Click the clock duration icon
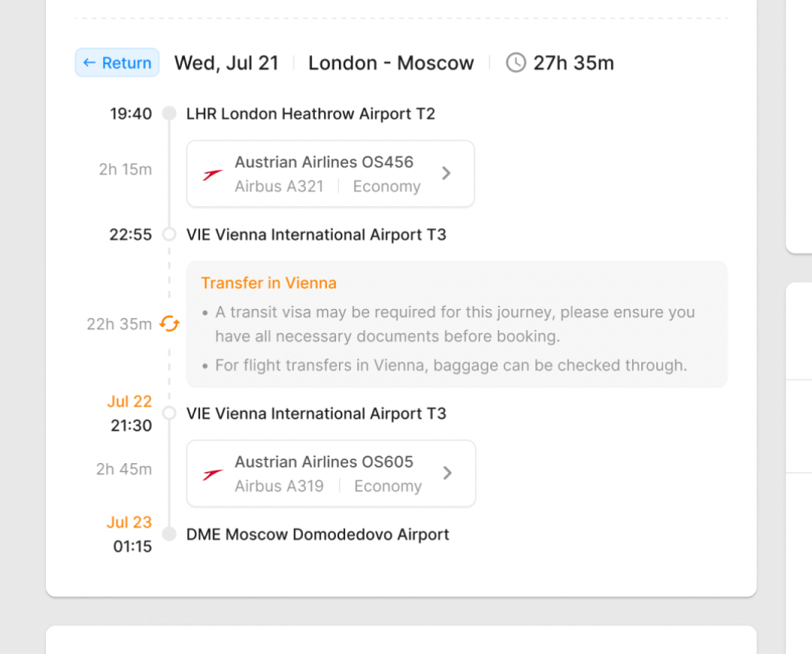 coord(516,63)
